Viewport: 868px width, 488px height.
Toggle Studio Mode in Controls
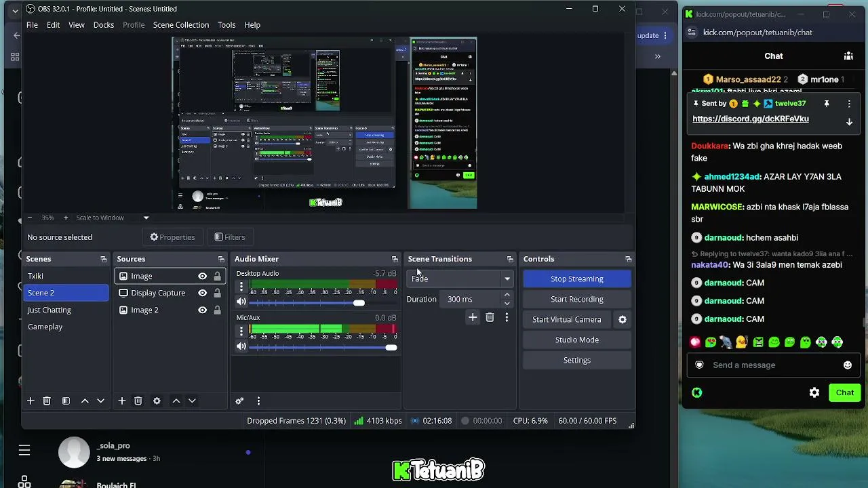577,340
